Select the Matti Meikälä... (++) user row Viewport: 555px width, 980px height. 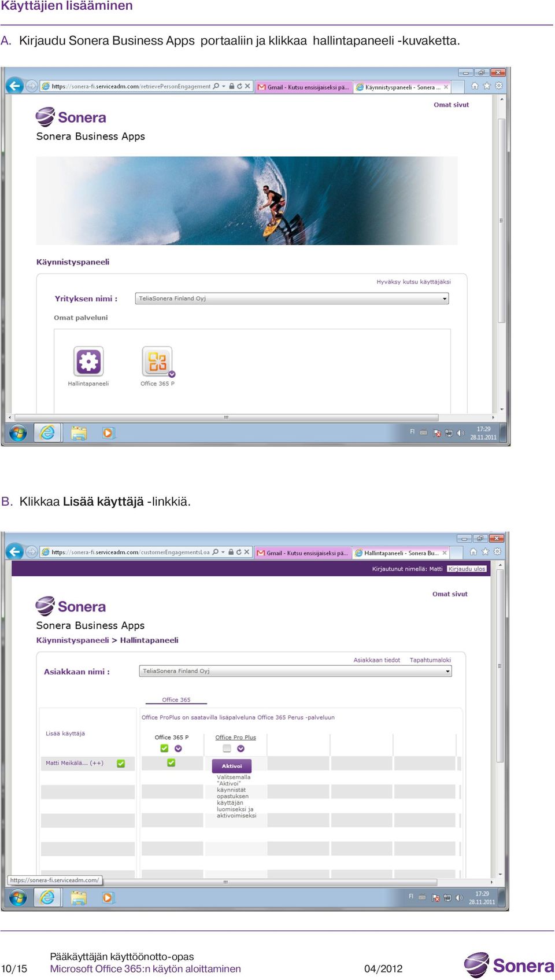tap(87, 764)
